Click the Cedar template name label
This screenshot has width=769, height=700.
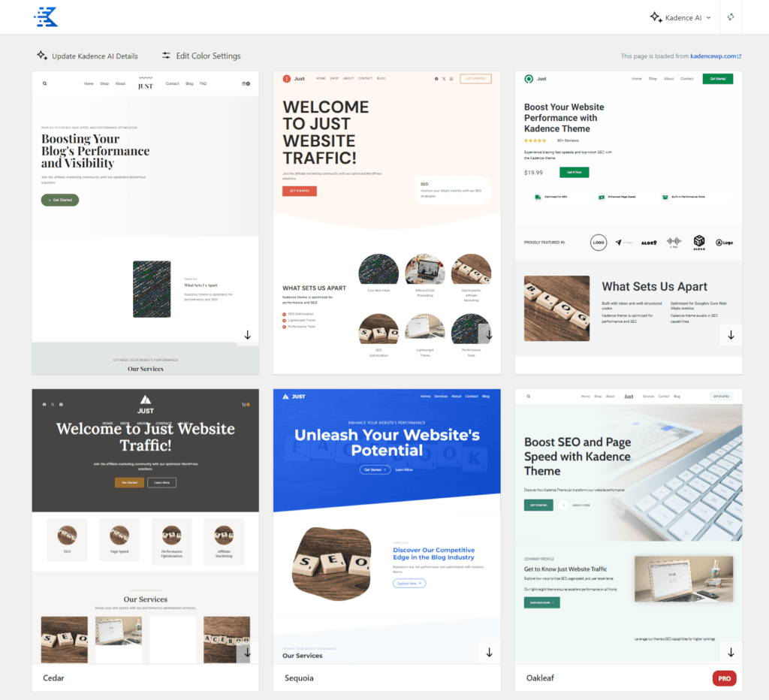tap(53, 677)
